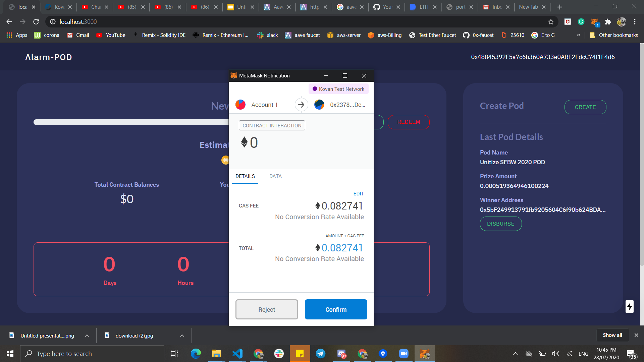Click the Grammarly extension icon in the toolbar
Image resolution: width=644 pixels, height=362 pixels.
click(x=581, y=21)
